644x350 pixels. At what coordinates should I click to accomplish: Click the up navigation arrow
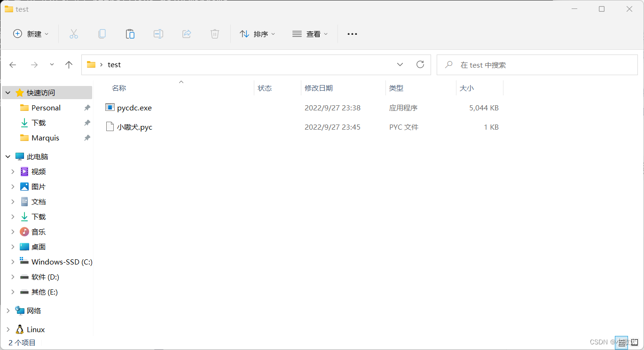69,64
